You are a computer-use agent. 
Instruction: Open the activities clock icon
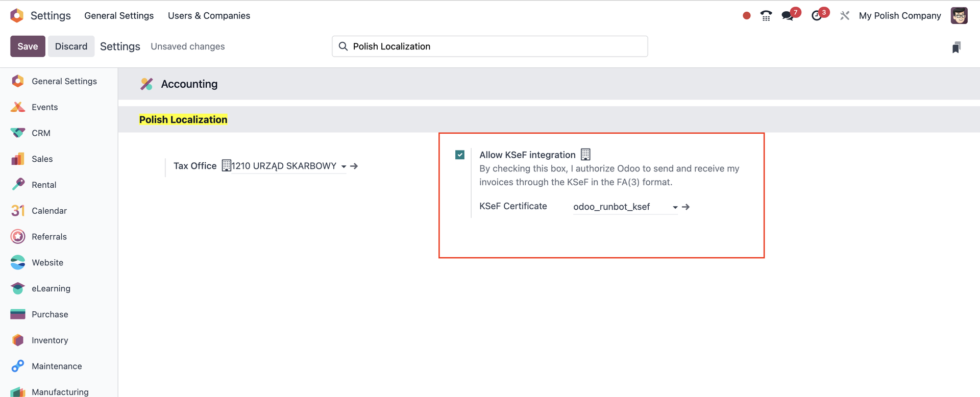(817, 16)
